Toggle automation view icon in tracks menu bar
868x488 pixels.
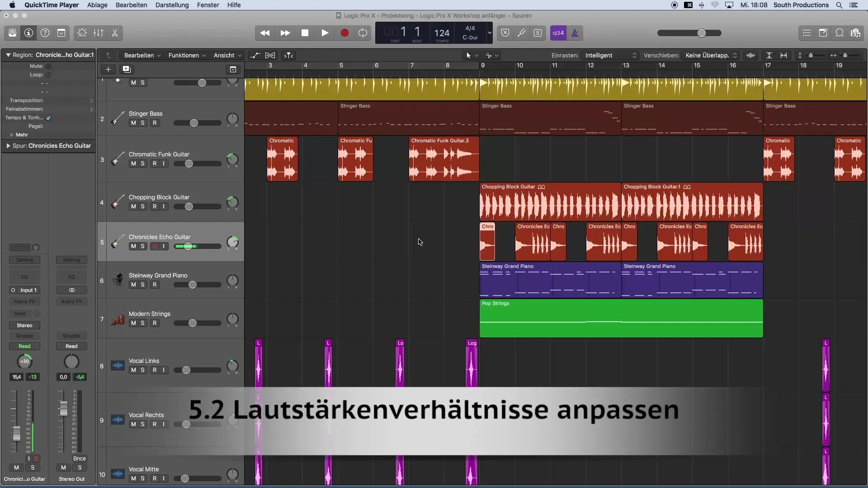(x=255, y=55)
